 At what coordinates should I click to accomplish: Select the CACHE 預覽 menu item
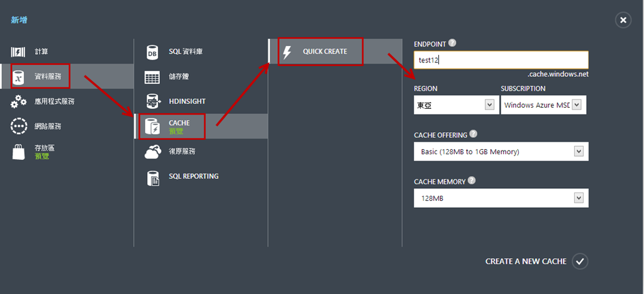click(202, 127)
